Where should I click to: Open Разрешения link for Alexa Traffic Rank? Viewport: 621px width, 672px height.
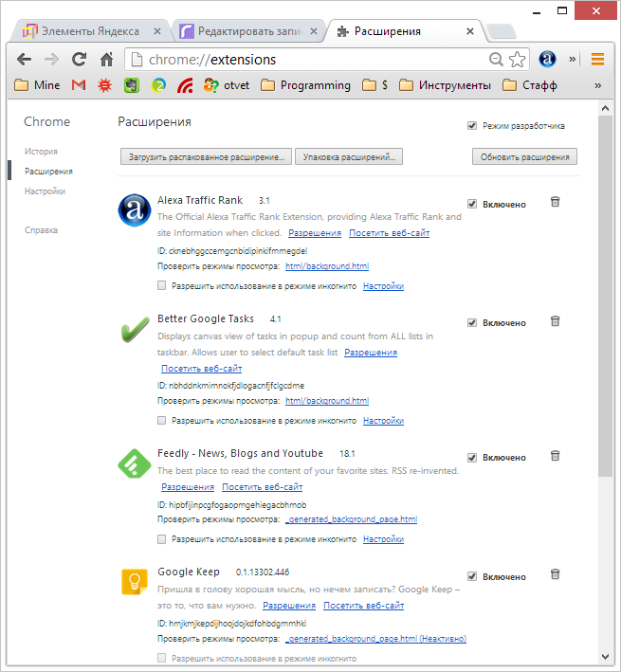pyautogui.click(x=315, y=233)
